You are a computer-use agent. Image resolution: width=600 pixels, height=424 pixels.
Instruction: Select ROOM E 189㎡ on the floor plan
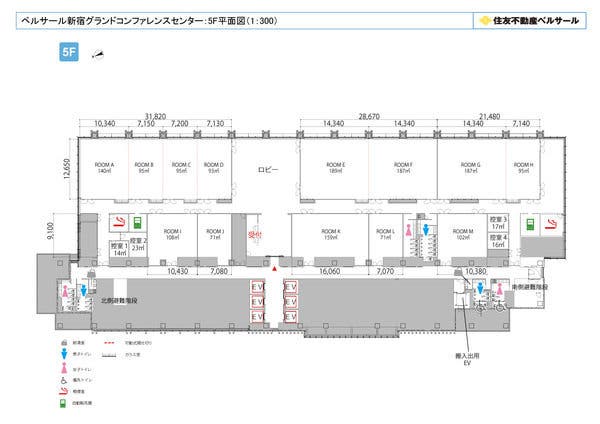(335, 167)
